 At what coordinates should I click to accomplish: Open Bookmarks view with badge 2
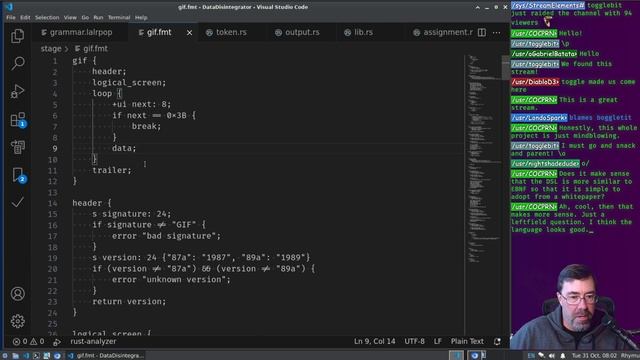pyautogui.click(x=18, y=175)
